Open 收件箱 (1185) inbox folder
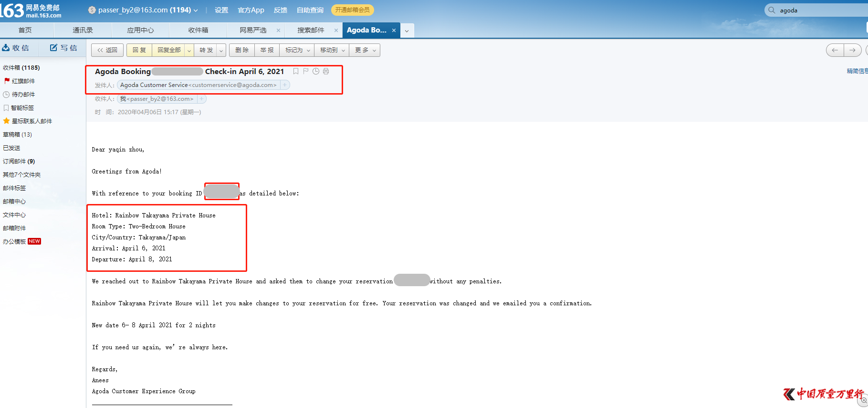868x408 pixels. click(21, 68)
